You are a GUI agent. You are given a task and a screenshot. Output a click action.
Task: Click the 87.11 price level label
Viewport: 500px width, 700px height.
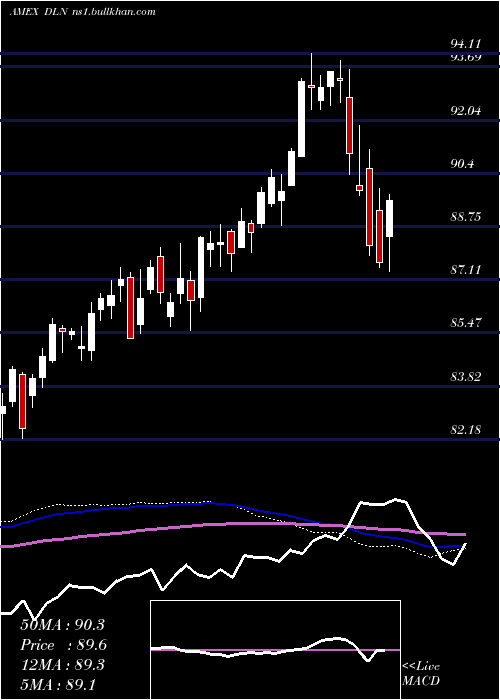click(466, 269)
